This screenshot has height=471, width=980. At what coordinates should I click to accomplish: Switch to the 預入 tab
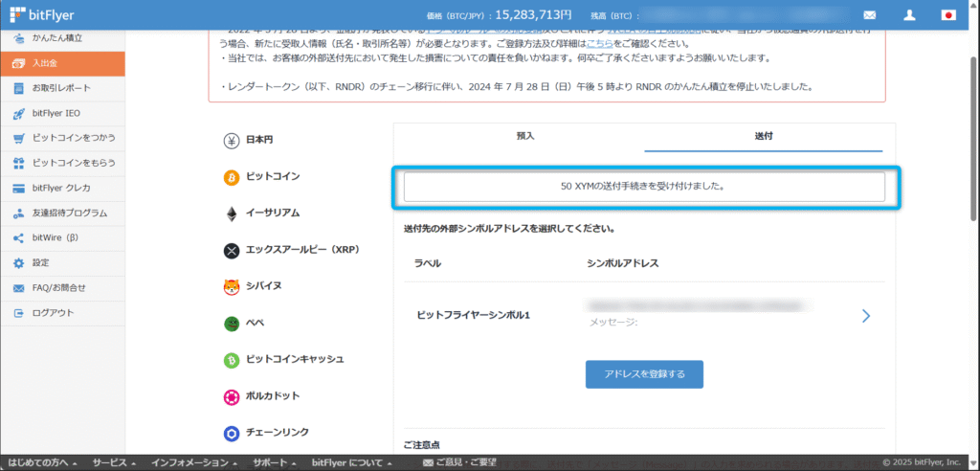[x=525, y=136]
